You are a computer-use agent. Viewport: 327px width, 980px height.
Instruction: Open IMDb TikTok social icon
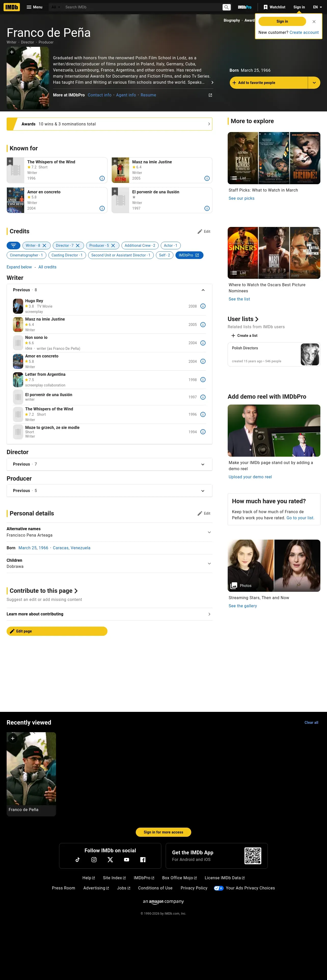pos(78,859)
